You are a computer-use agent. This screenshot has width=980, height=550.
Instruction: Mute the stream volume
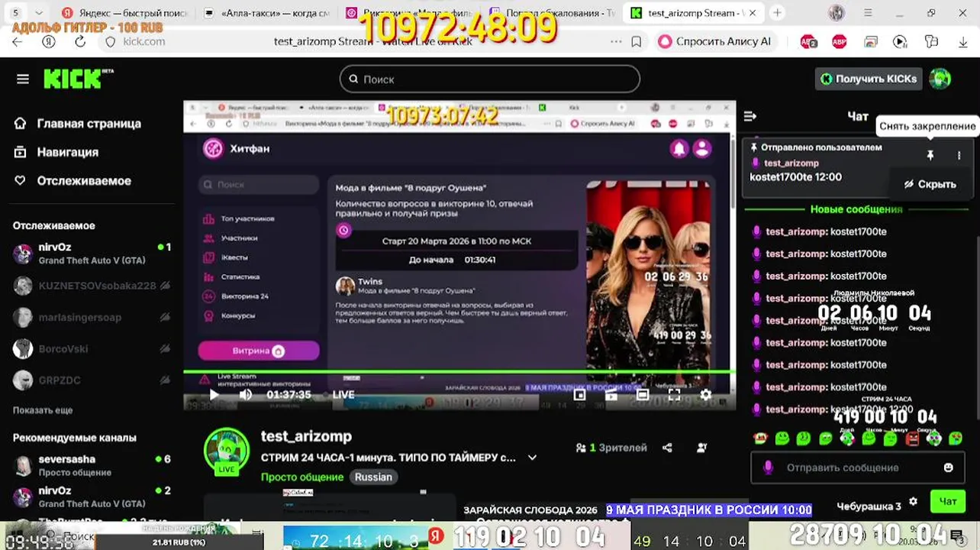[246, 395]
